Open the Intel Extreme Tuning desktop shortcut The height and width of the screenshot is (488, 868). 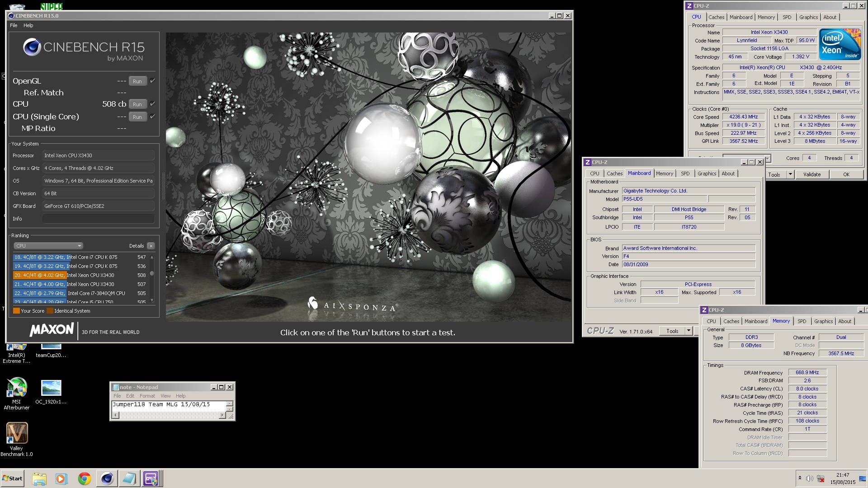17,353
